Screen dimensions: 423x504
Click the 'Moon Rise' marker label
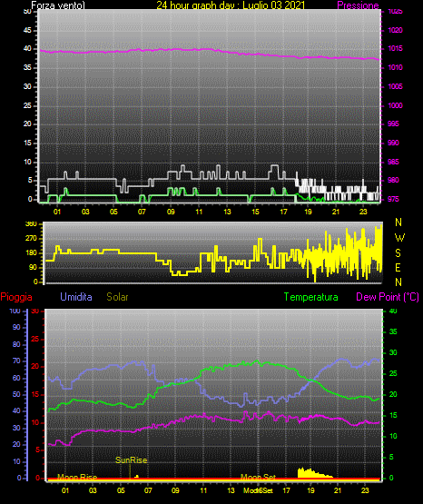[77, 477]
